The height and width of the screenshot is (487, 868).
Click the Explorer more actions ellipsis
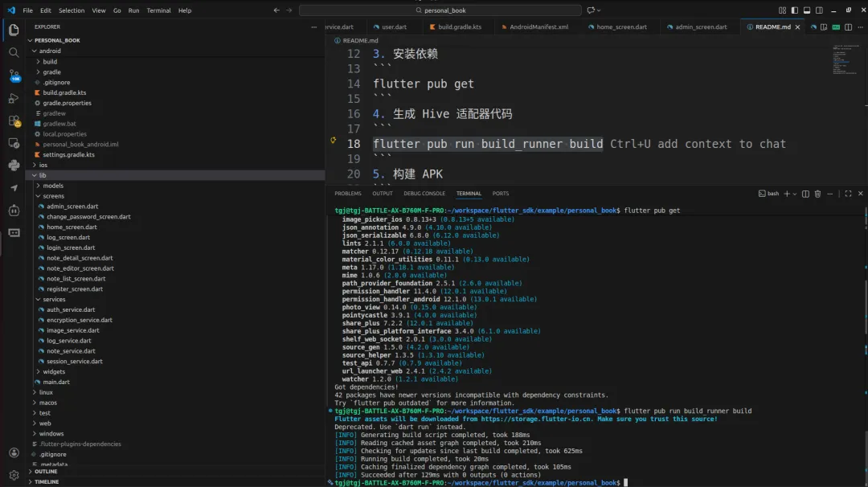[x=314, y=27]
